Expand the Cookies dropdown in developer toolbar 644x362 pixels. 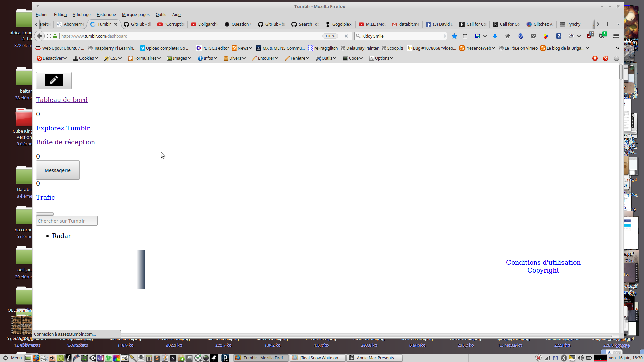86,58
